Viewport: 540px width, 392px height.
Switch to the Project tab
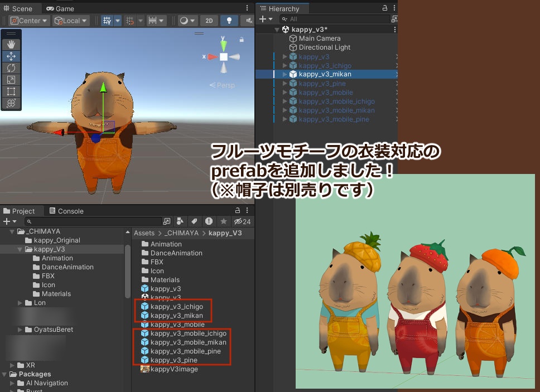[20, 211]
